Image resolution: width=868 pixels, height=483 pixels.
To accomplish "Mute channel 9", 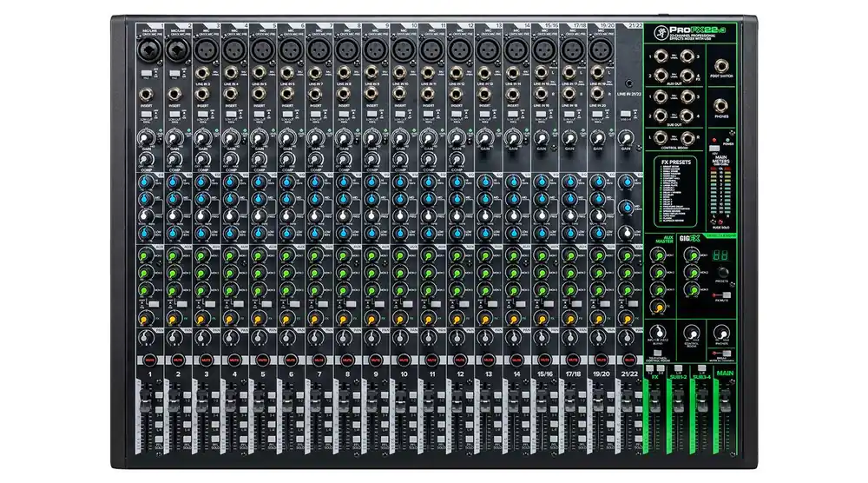I will click(x=375, y=360).
